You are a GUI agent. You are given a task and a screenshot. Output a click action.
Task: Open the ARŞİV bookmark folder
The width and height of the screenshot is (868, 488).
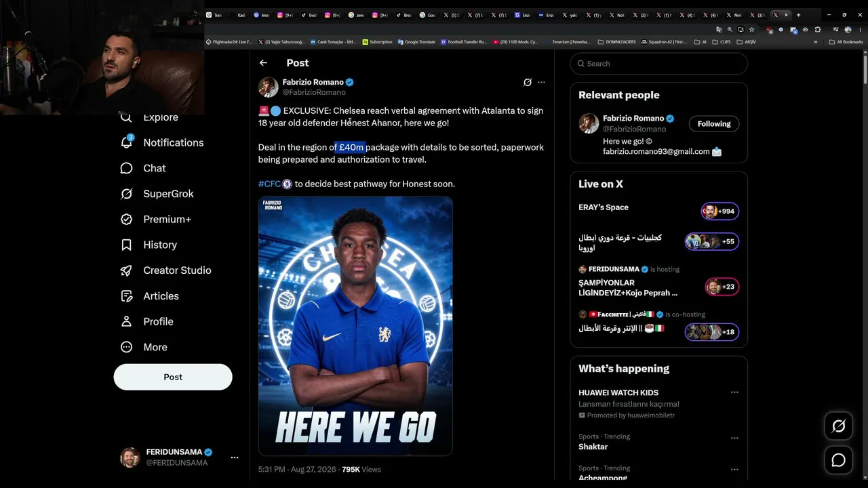pyautogui.click(x=746, y=42)
